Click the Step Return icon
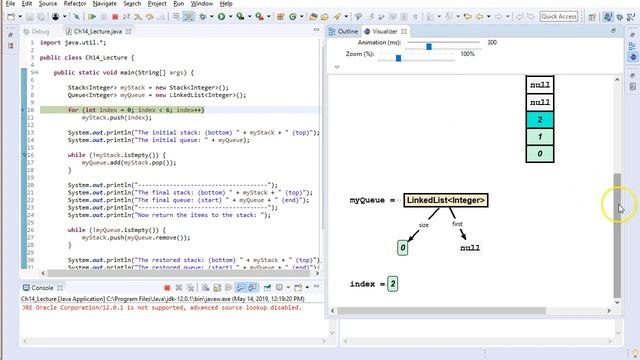 coord(162,17)
